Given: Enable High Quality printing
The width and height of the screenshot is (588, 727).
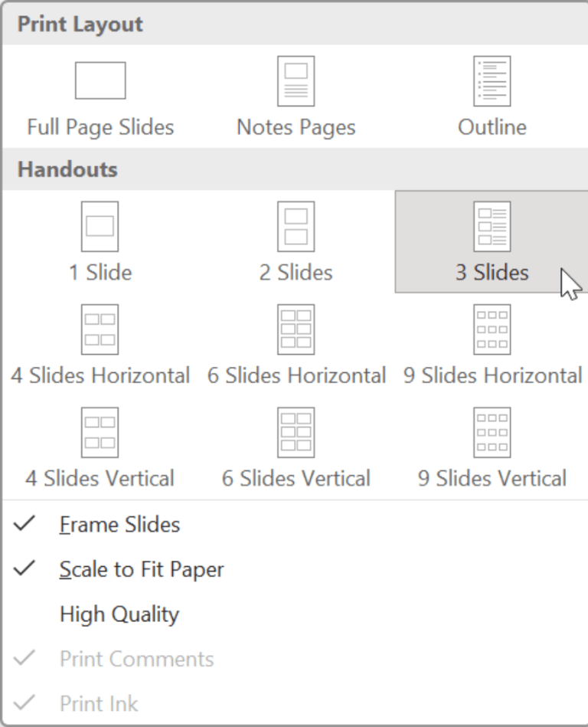Looking at the screenshot, I should pos(118,614).
